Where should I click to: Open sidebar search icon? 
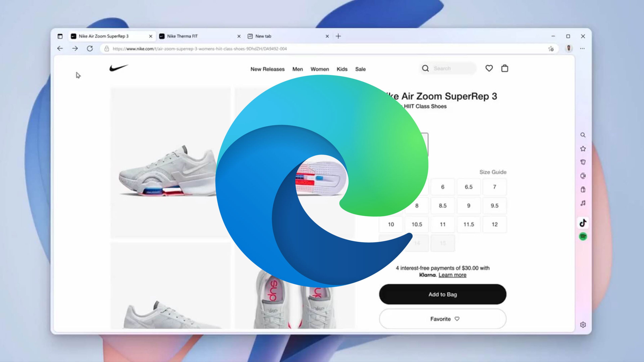click(x=583, y=135)
